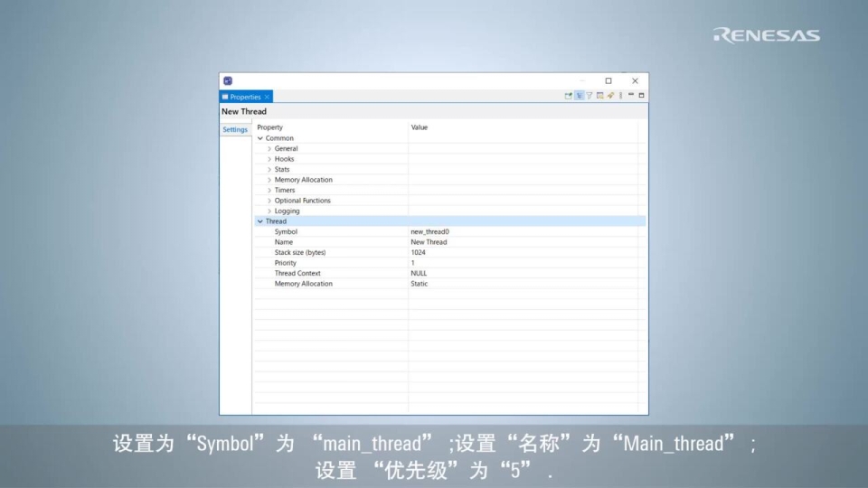This screenshot has height=488, width=868.
Task: Minimize the Properties panel view
Action: [631, 95]
